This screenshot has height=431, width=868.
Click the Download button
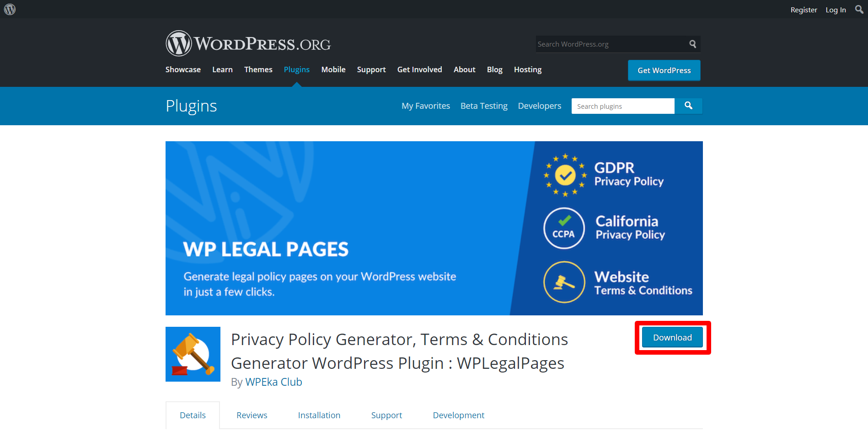point(672,337)
